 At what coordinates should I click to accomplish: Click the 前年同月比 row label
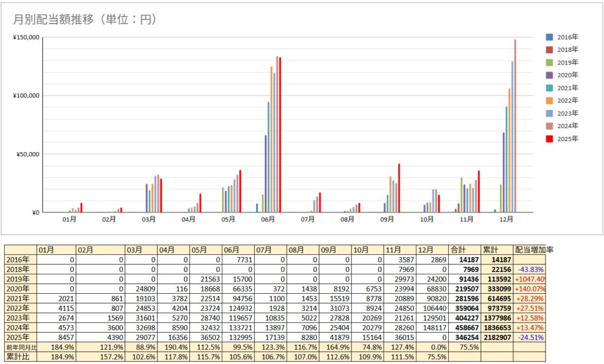coord(20,347)
